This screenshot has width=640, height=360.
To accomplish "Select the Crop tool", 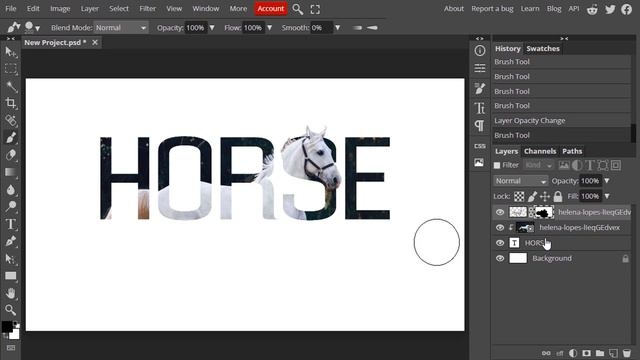I will click(x=11, y=103).
